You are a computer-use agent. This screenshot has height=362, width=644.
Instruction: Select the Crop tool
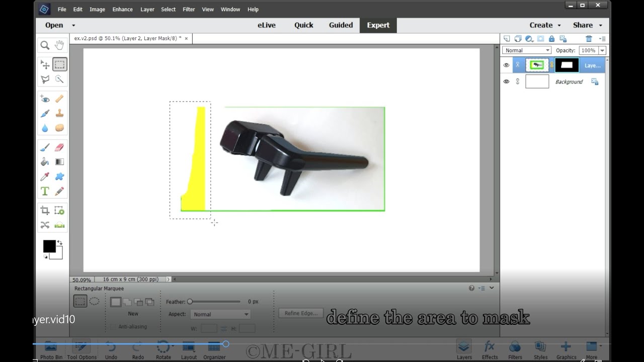[45, 211]
